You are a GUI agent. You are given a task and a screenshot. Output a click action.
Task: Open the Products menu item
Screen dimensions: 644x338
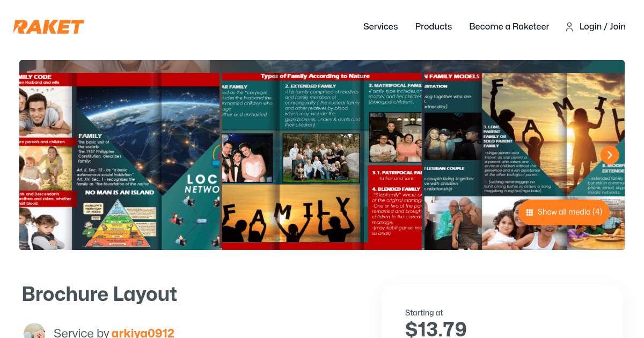pos(434,27)
